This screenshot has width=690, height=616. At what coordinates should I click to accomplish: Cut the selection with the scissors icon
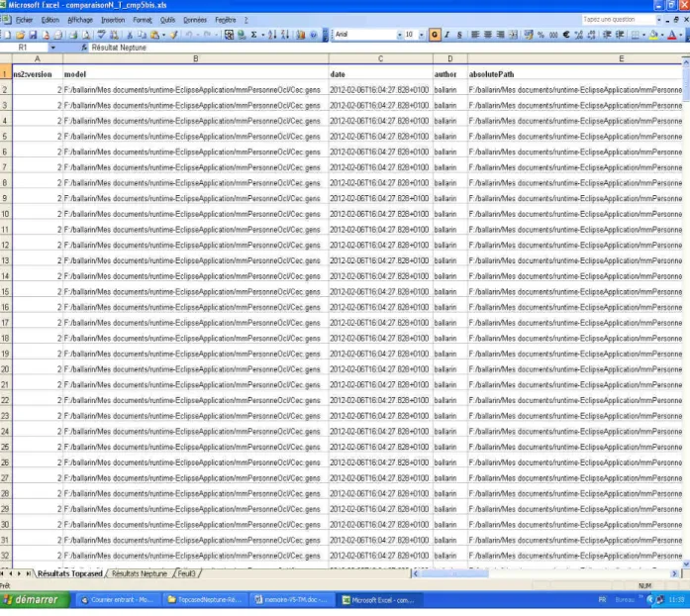point(130,35)
